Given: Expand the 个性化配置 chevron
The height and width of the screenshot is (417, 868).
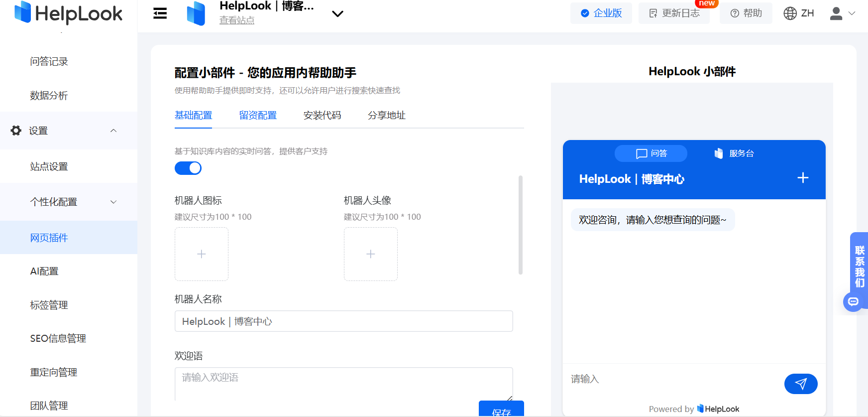Looking at the screenshot, I should [x=113, y=202].
